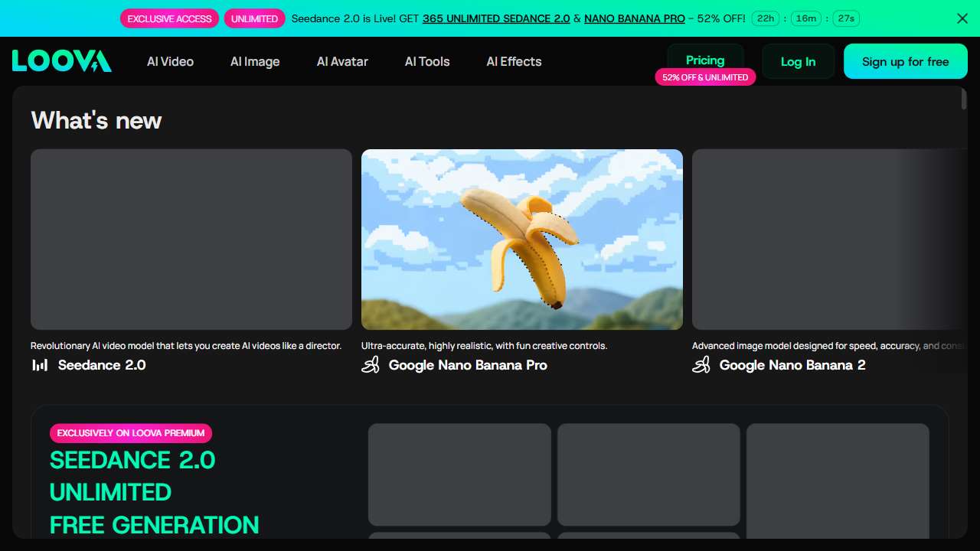Viewport: 980px width, 551px height.
Task: Click the Nano Banana 2 banana icon
Action: [x=701, y=365]
